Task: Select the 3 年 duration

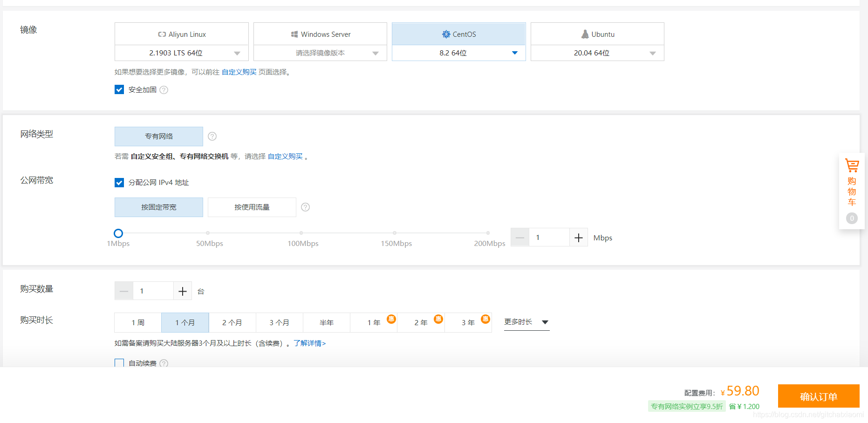Action: coord(468,322)
